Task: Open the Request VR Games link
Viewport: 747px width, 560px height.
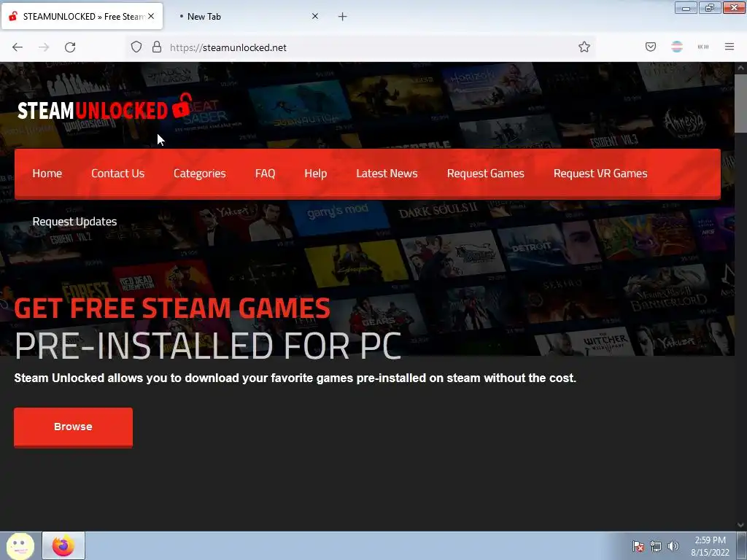Action: tap(600, 174)
